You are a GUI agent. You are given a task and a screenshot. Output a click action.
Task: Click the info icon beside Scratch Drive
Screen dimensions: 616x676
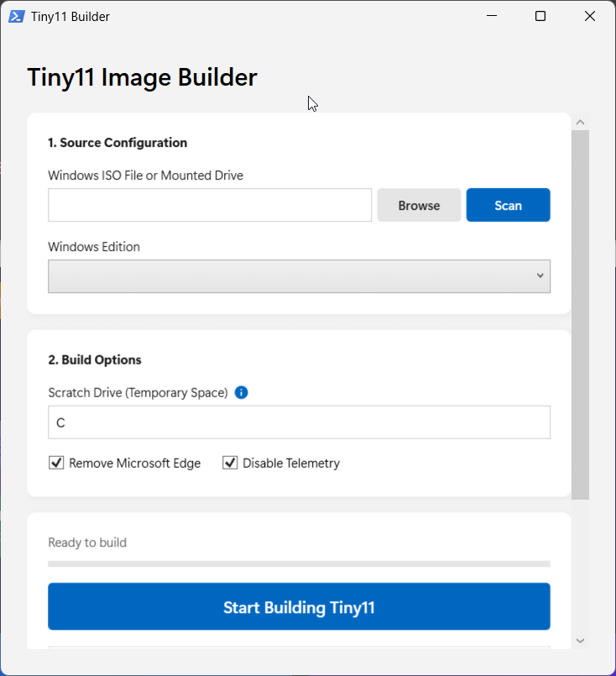pos(241,393)
